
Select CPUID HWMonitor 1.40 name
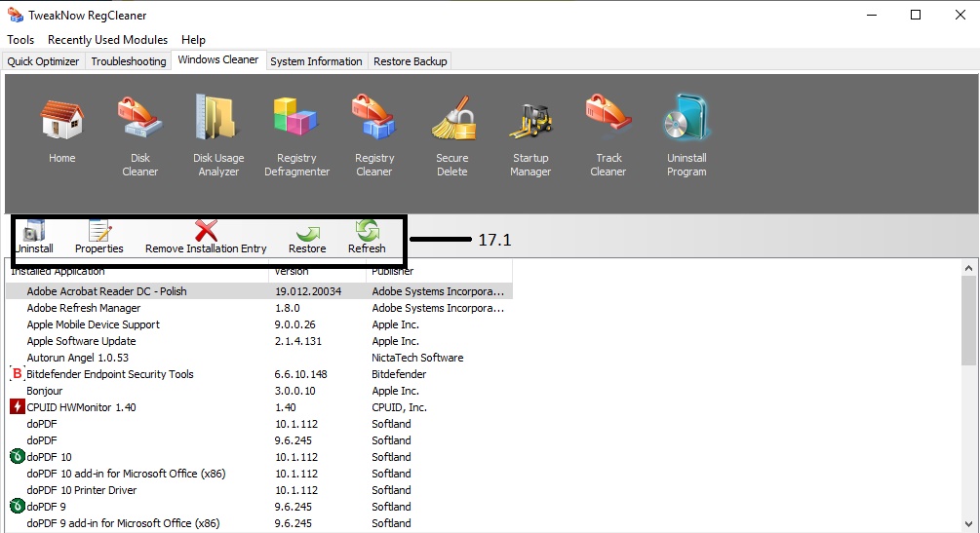coord(81,407)
